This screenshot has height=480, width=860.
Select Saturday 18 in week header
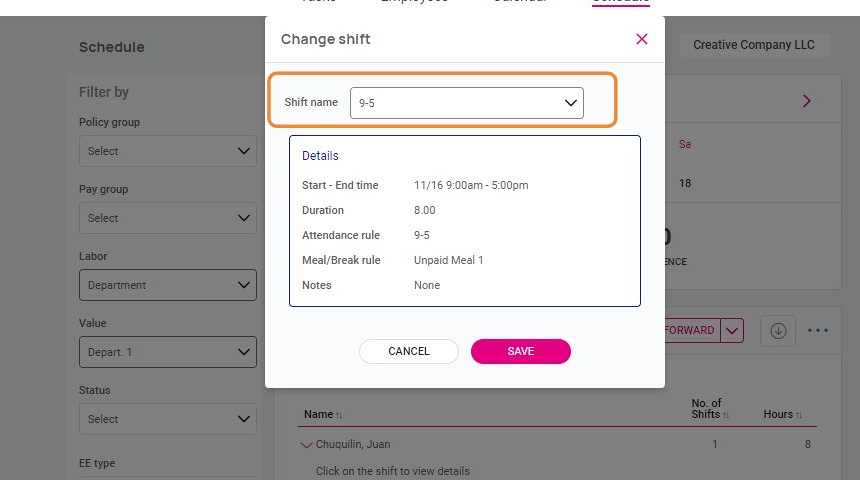pyautogui.click(x=685, y=183)
